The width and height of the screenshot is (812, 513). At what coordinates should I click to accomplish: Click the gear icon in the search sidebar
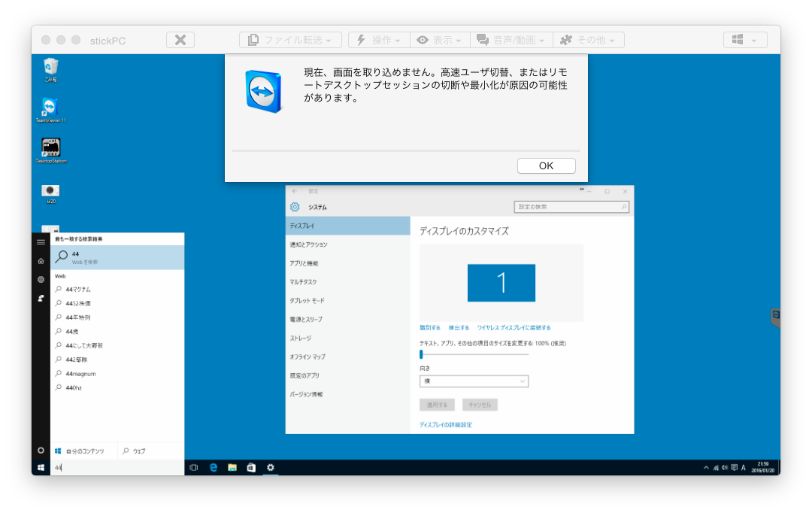pyautogui.click(x=41, y=280)
